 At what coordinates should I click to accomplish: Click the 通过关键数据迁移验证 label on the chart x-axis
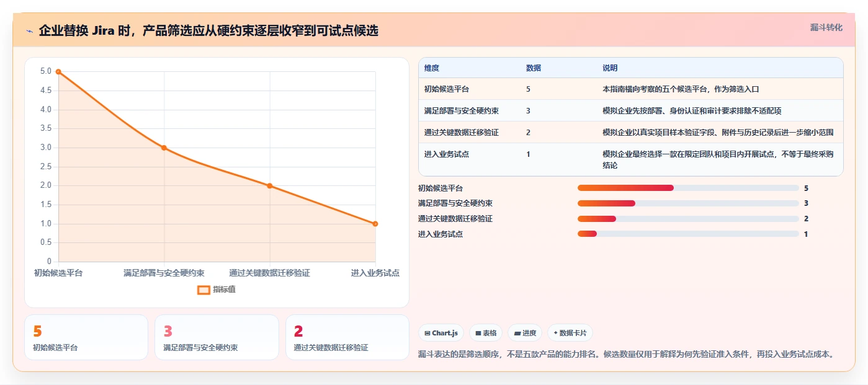270,273
